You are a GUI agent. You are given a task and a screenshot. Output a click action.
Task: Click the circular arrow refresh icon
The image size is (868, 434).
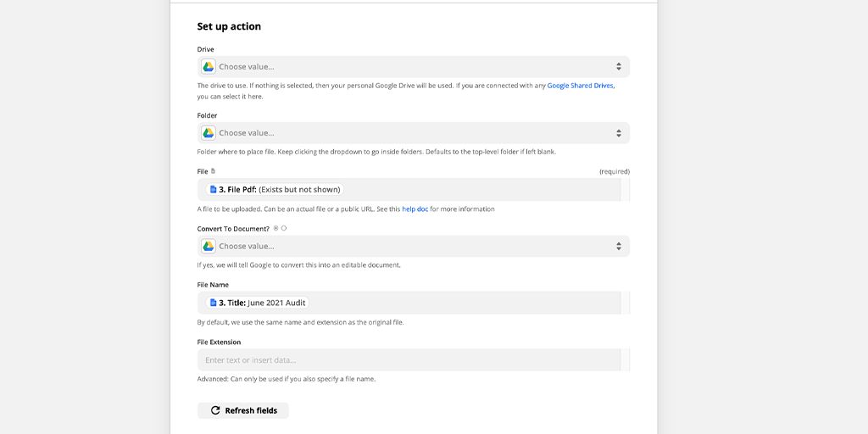215,411
